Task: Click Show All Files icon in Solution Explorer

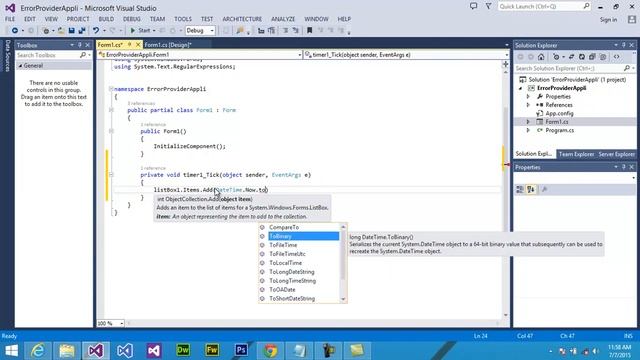Action: tap(603, 57)
